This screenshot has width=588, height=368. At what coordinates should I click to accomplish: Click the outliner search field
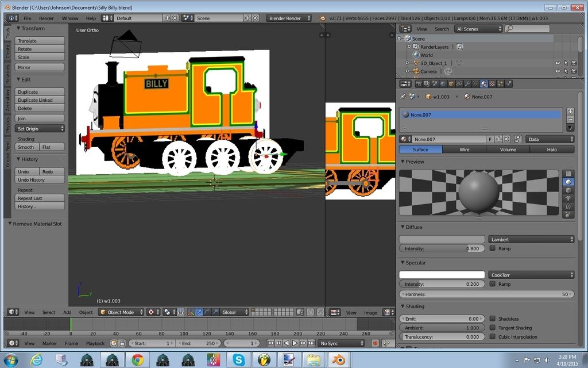[527, 29]
